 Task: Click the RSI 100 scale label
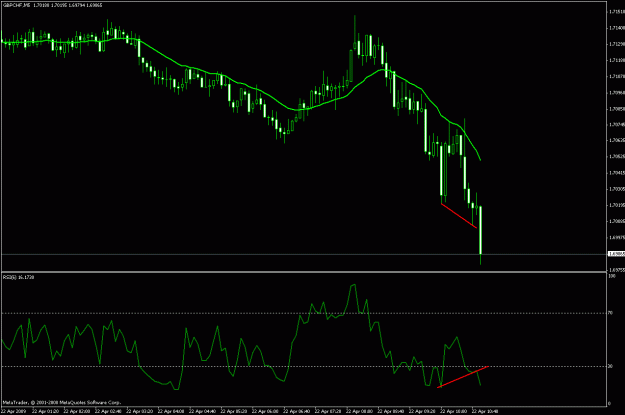pos(612,276)
